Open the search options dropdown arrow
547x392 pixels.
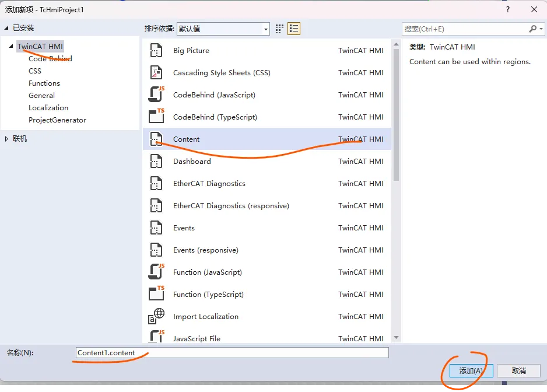click(x=541, y=29)
